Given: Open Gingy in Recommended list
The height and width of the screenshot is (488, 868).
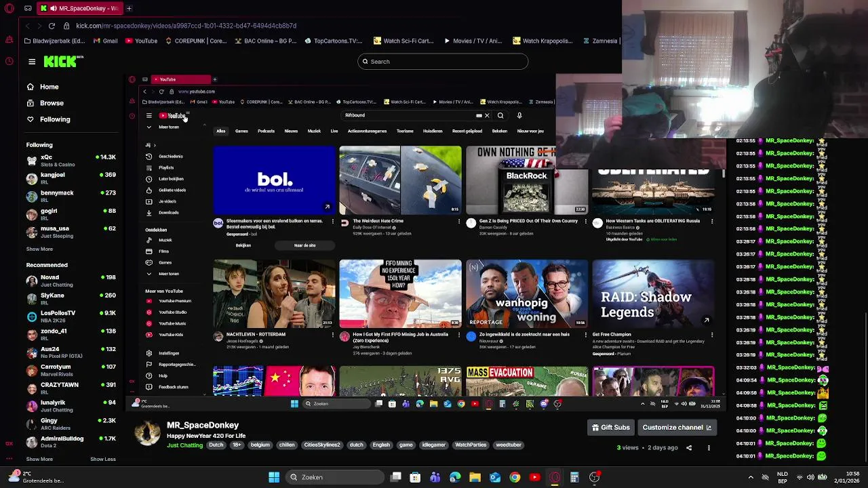Looking at the screenshot, I should tap(71, 424).
